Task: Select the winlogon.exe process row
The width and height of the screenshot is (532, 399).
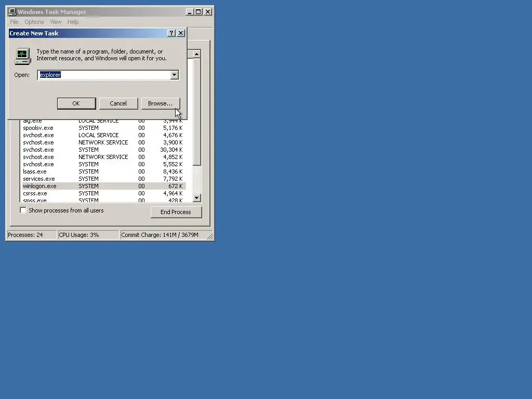Action: click(x=103, y=187)
